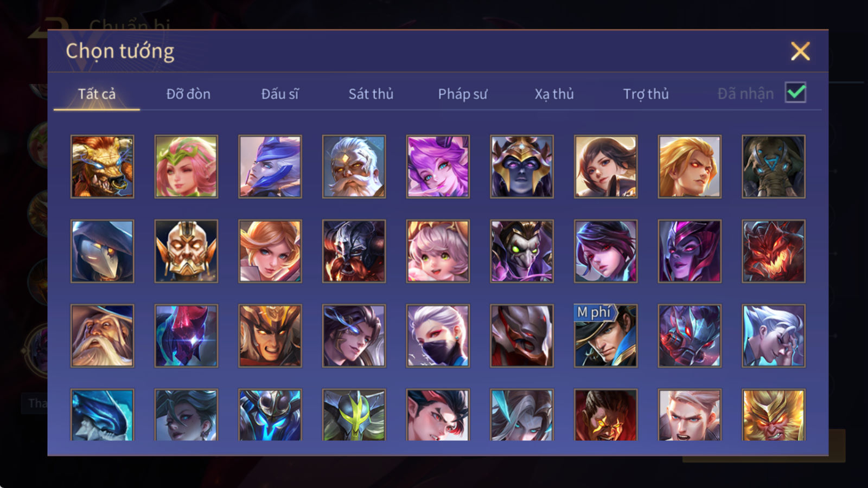This screenshot has height=488, width=868.
Task: Pick the golden armored dwarf mask hero
Action: click(186, 251)
